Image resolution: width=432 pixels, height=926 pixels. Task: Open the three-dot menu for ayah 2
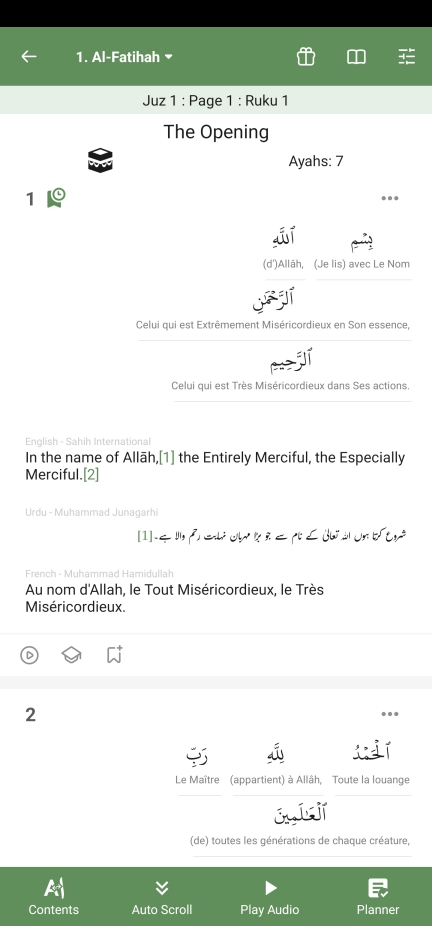[390, 714]
